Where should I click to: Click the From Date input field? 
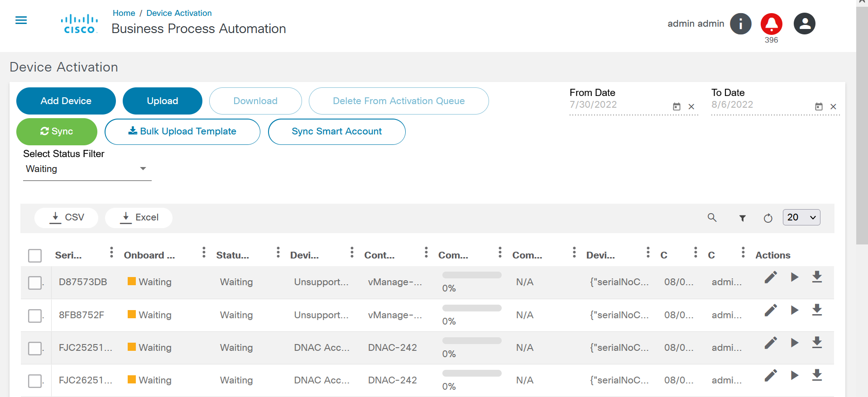(619, 105)
